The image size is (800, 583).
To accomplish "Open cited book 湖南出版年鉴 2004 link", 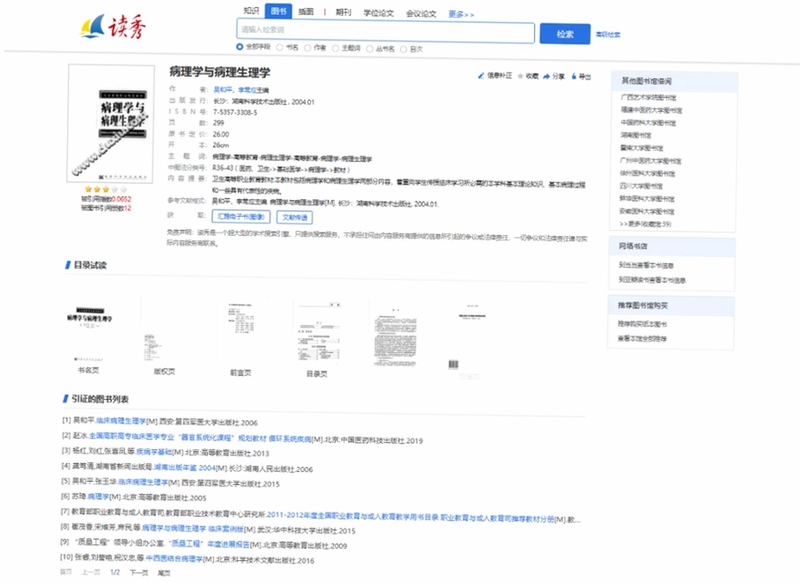I will coord(185,467).
